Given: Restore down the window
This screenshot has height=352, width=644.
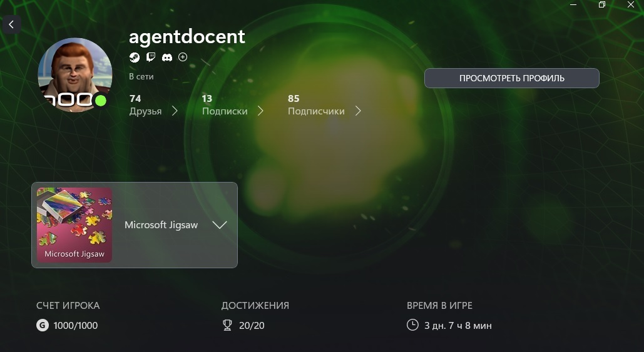Looking at the screenshot, I should [601, 5].
